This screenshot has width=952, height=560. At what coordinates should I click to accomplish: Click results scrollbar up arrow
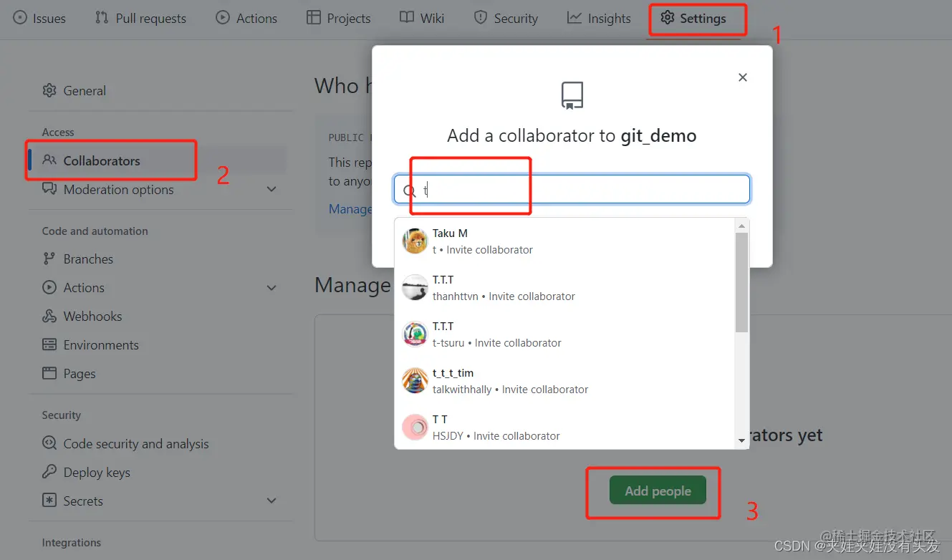pyautogui.click(x=742, y=226)
